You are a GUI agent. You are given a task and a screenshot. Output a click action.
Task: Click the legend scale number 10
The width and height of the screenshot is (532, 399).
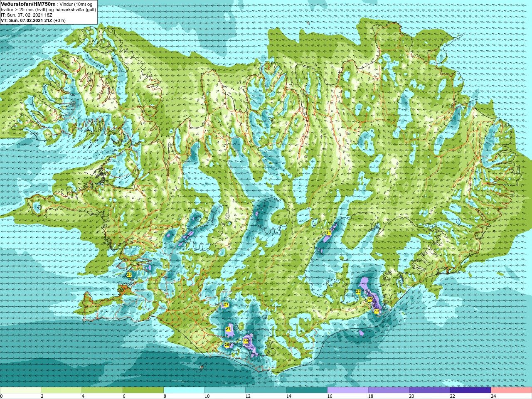click(207, 396)
